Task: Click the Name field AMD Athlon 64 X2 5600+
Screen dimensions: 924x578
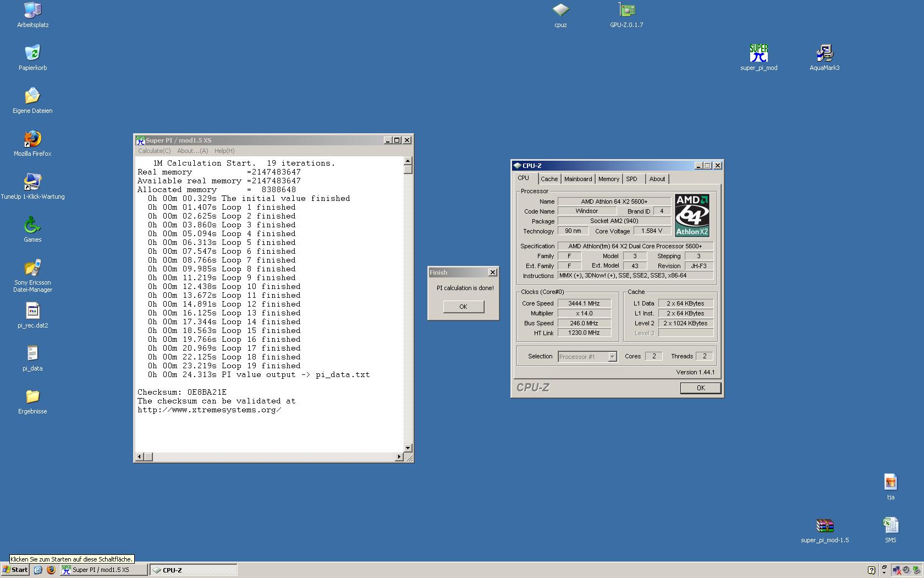Action: [x=614, y=201]
